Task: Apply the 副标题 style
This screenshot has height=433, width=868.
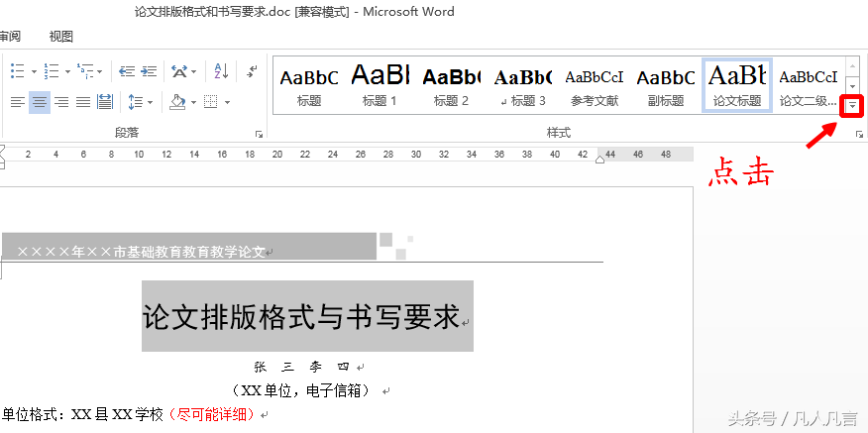Action: click(666, 86)
